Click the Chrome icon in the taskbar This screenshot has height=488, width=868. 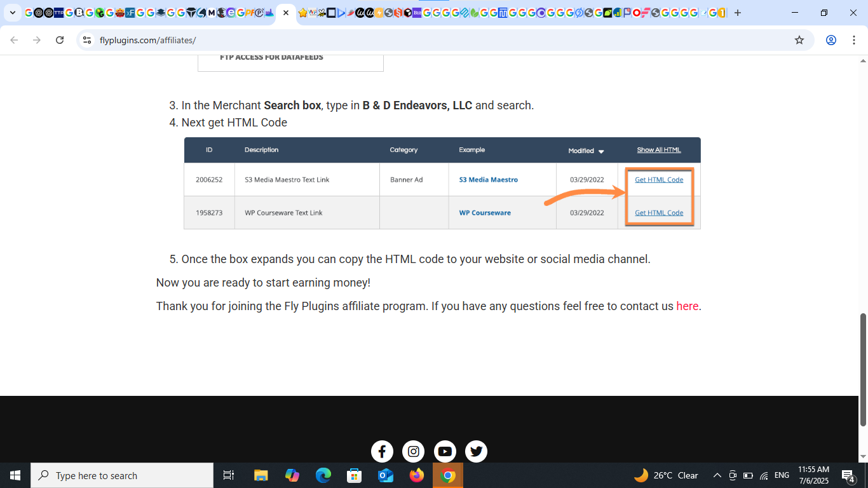pos(448,475)
